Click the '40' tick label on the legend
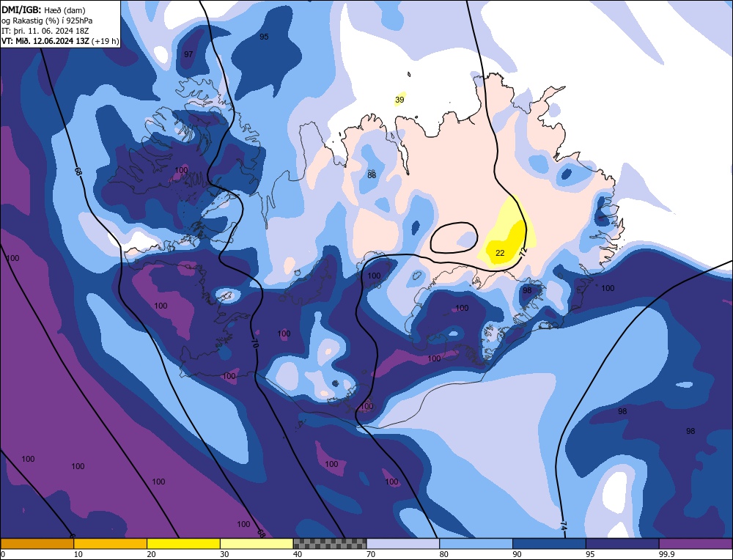 (x=298, y=554)
